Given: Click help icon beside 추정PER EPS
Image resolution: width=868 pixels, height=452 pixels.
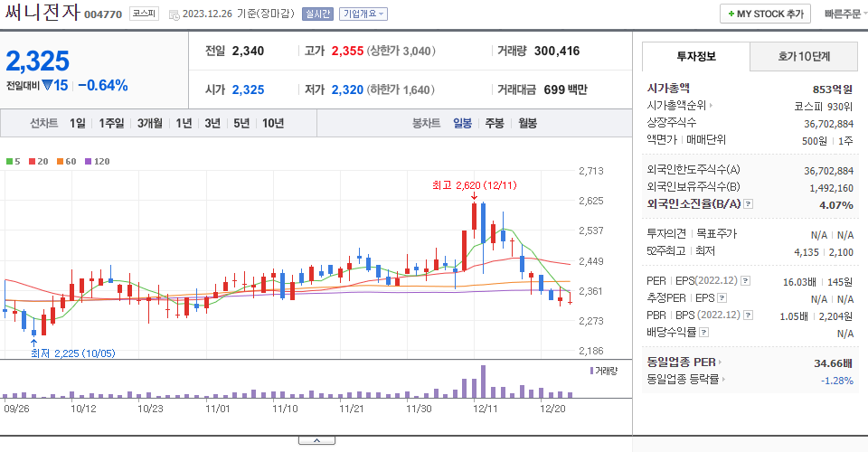Looking at the screenshot, I should [x=722, y=298].
